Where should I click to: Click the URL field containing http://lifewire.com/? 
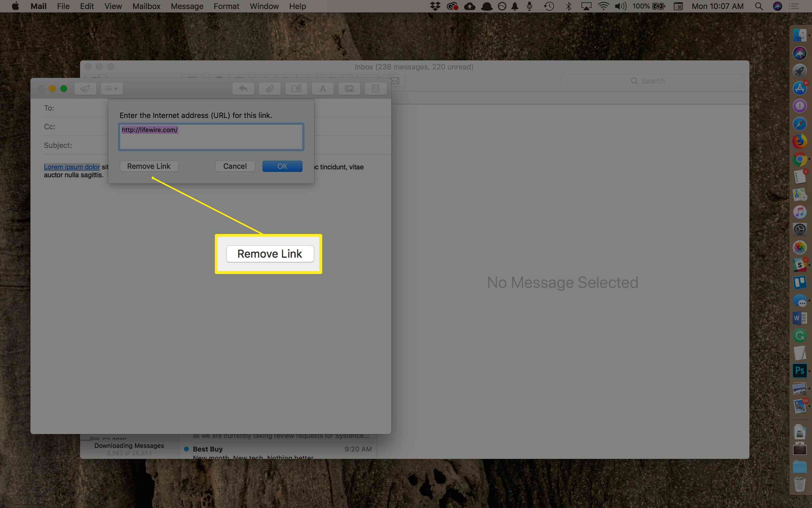211,137
